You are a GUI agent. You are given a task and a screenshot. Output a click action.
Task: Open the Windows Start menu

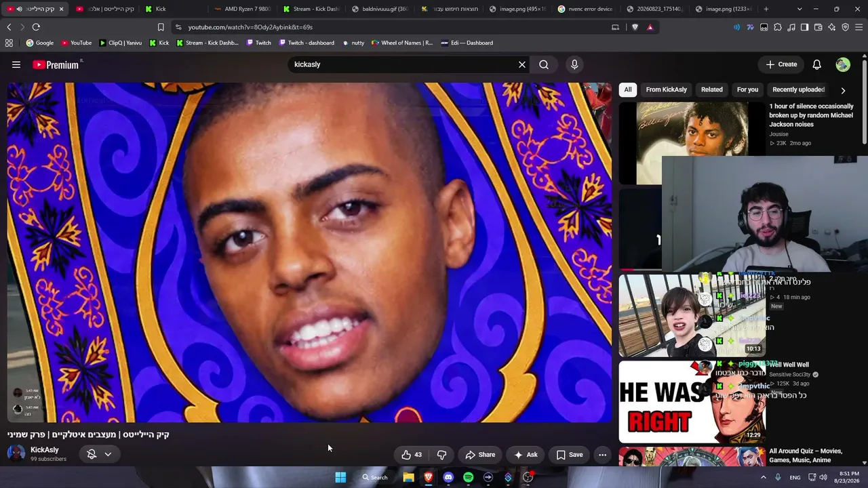[340, 477]
